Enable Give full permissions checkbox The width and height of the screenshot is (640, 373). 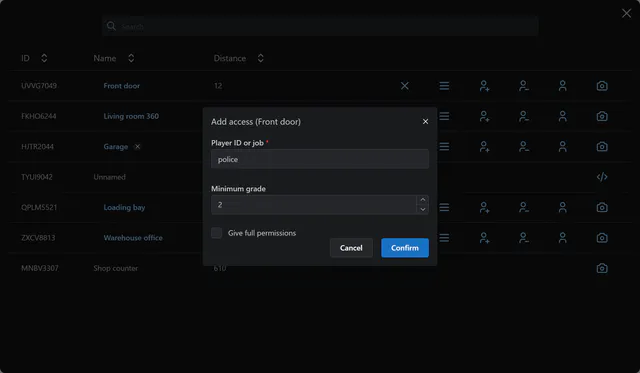(216, 233)
